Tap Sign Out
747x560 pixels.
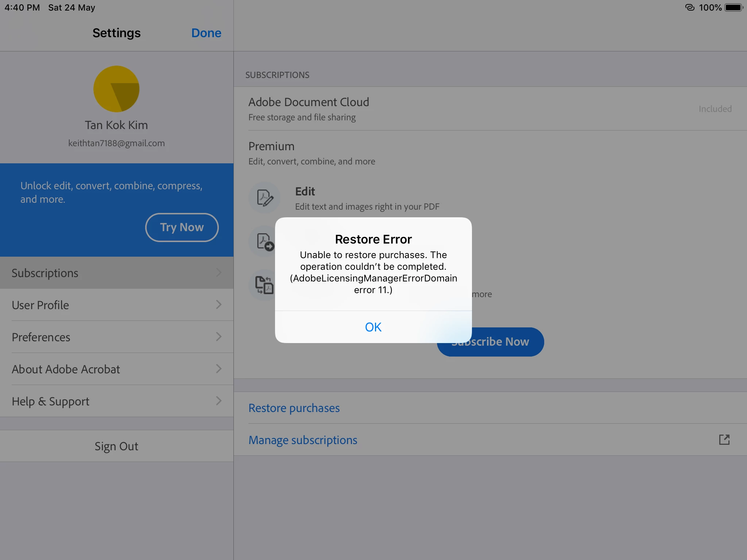(116, 446)
